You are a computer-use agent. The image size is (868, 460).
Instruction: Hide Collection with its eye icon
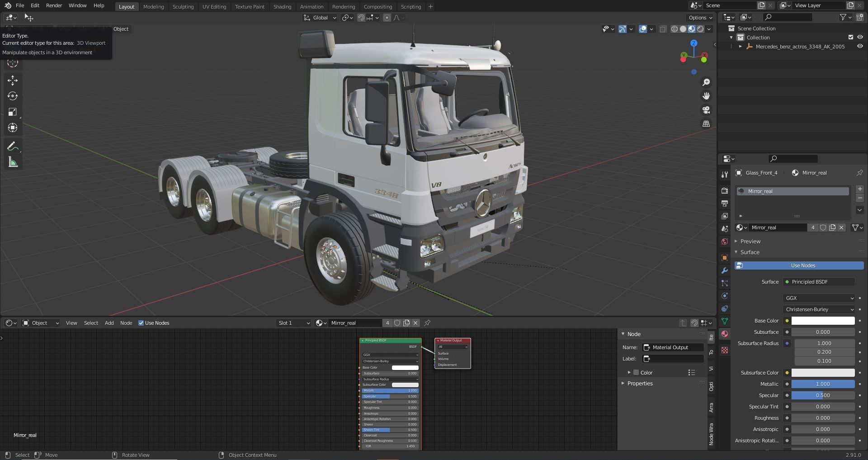point(860,37)
